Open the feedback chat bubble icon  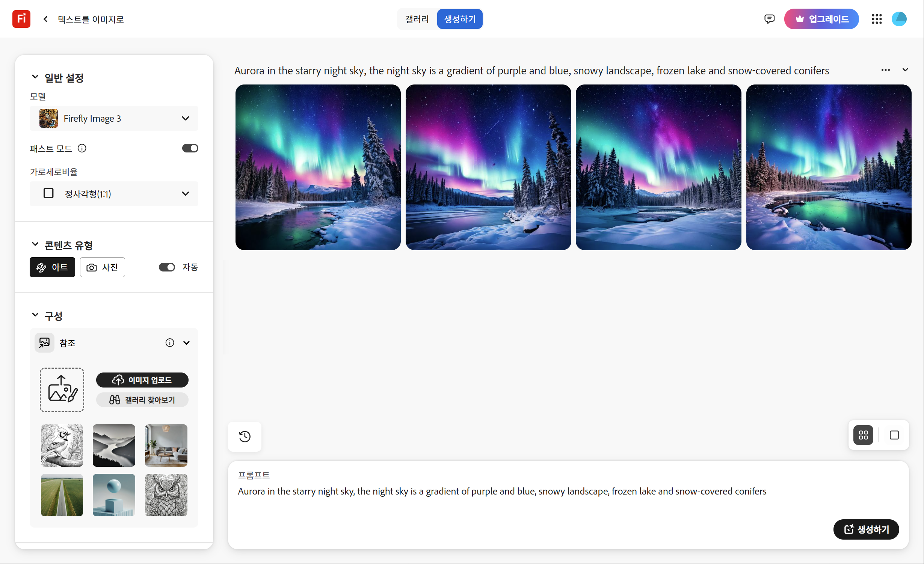[769, 19]
